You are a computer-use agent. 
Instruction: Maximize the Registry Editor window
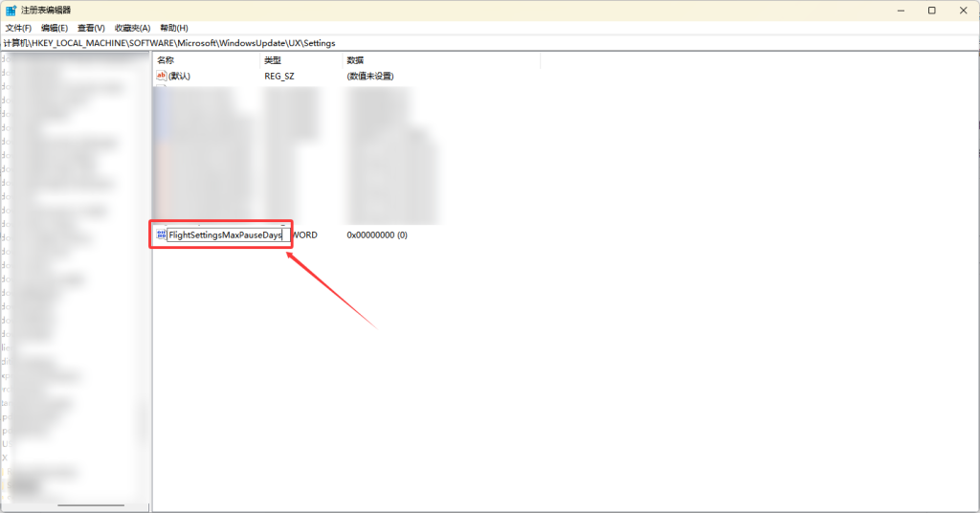pyautogui.click(x=931, y=10)
